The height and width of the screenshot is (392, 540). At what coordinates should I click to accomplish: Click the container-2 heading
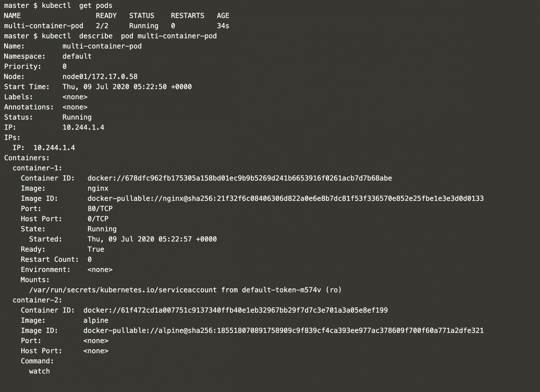coord(37,300)
